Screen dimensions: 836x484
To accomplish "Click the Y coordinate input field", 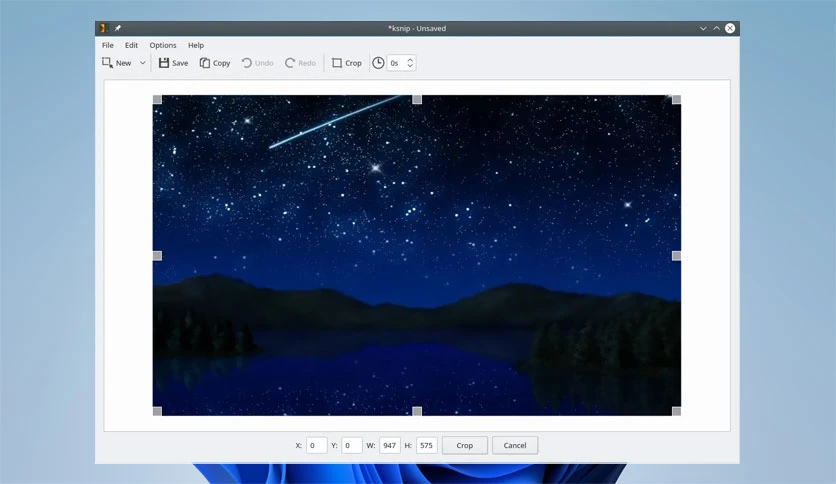I will (351, 445).
